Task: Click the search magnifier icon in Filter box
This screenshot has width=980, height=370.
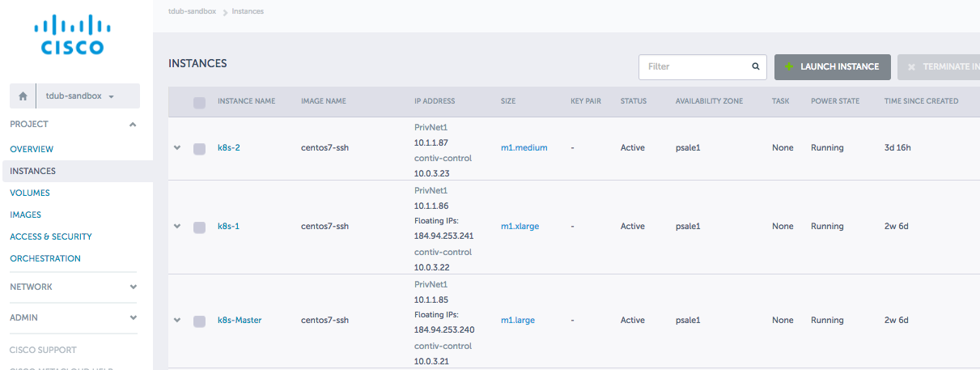Action: click(x=756, y=66)
